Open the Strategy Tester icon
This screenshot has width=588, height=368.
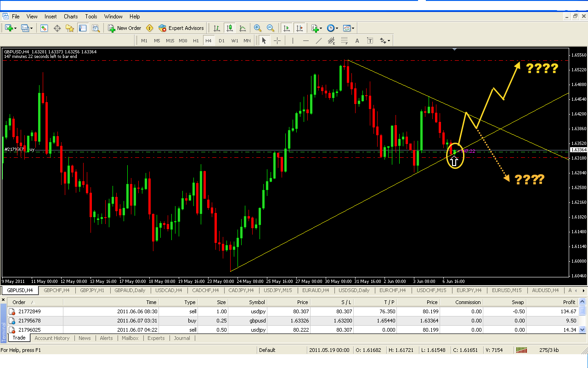(96, 28)
